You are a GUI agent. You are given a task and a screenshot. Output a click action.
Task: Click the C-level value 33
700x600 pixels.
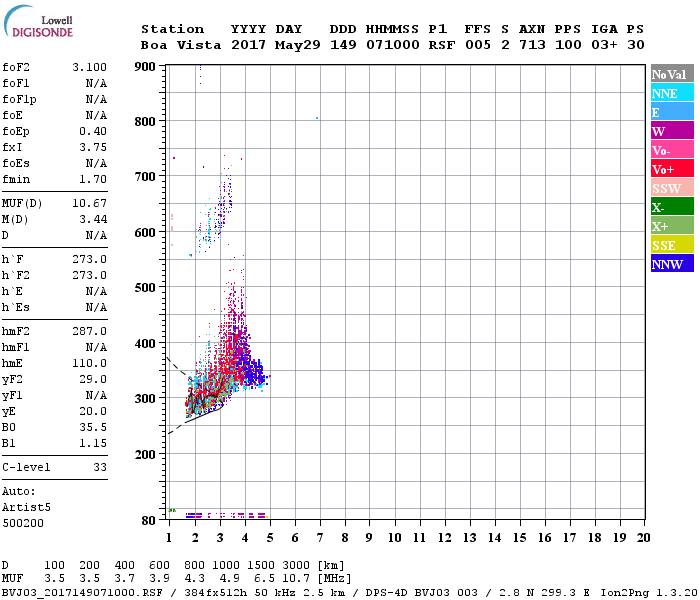[x=100, y=467]
